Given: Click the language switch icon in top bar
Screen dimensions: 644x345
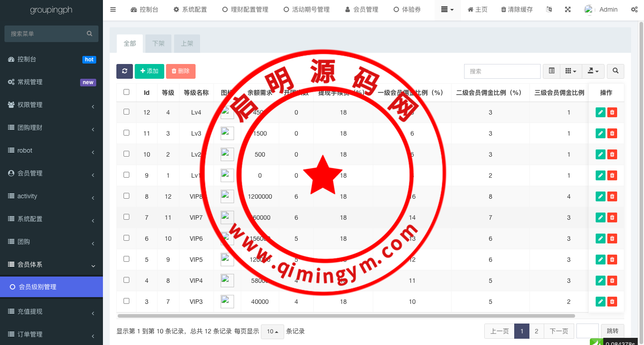Looking at the screenshot, I should tap(549, 9).
